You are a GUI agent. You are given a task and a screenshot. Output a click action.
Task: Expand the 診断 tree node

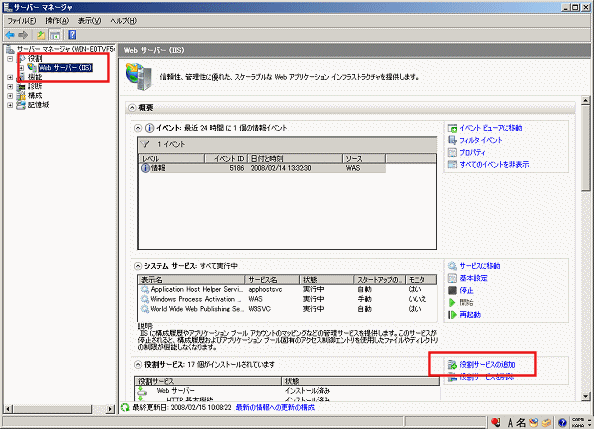pyautogui.click(x=10, y=86)
